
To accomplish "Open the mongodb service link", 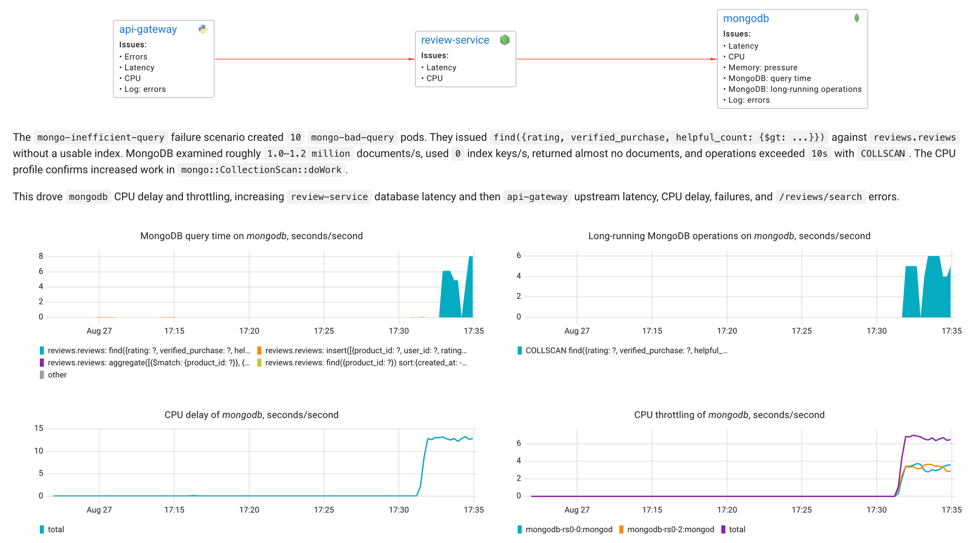I will (746, 18).
